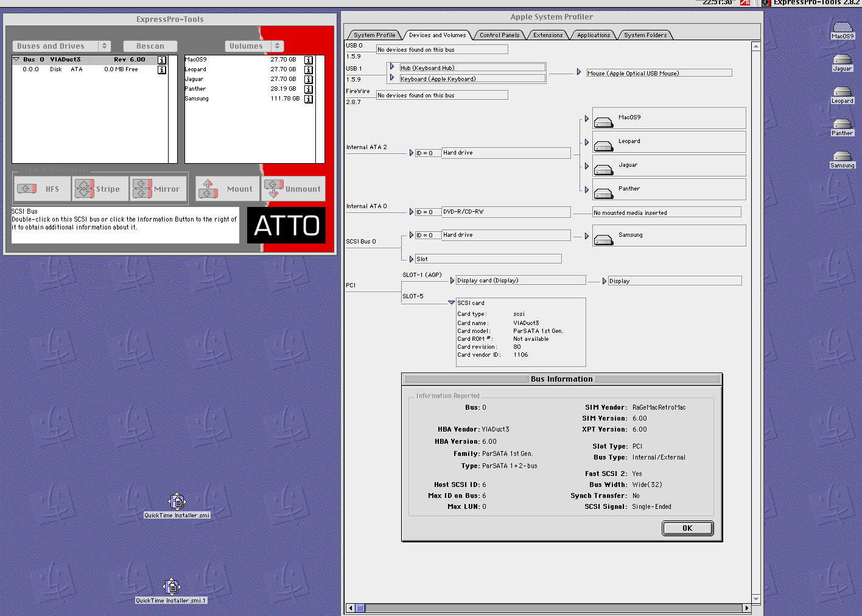Collapse Bus 0 VIADuct3 tree row
Viewport: 862px width, 616px height.
(x=16, y=60)
